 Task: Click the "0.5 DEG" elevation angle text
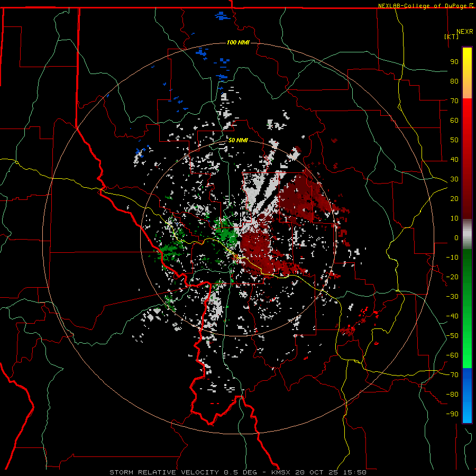click(x=240, y=472)
